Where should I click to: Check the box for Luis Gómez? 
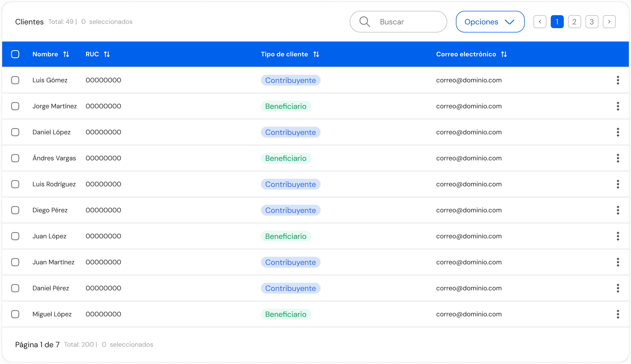pos(15,80)
